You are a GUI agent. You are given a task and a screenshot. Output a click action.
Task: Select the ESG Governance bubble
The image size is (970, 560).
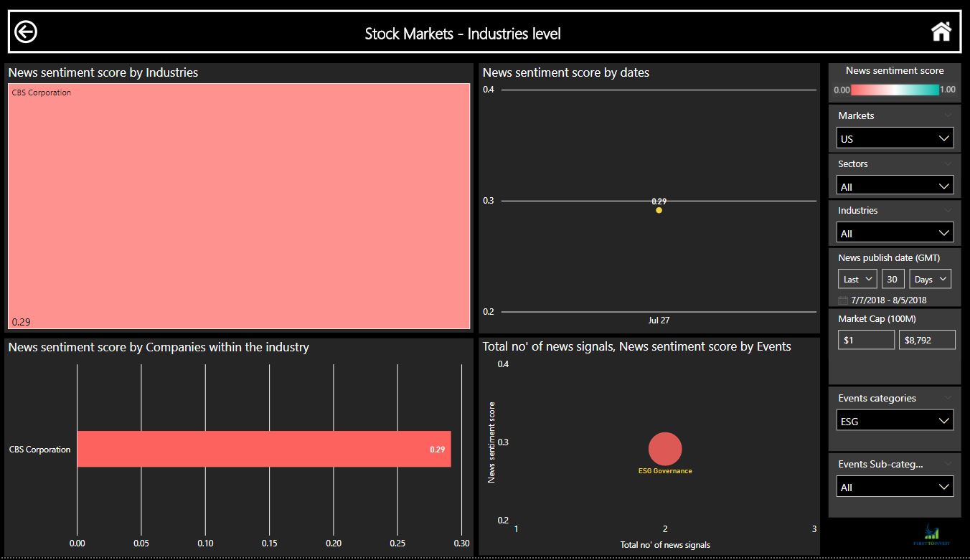665,449
